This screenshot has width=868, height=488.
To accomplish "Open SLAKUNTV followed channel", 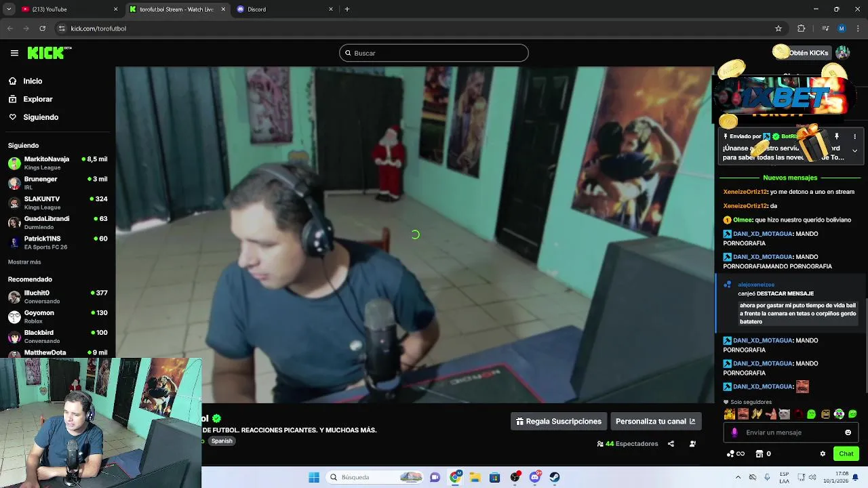I will [x=58, y=203].
